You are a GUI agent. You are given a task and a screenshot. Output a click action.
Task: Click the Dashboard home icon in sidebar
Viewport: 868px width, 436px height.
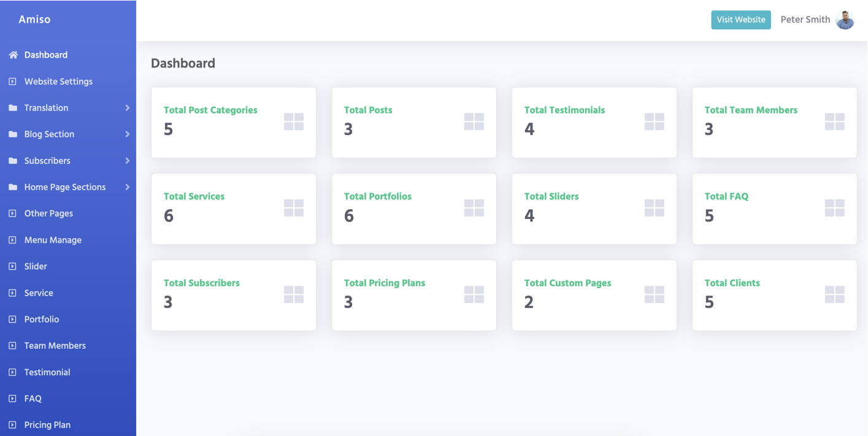point(13,55)
